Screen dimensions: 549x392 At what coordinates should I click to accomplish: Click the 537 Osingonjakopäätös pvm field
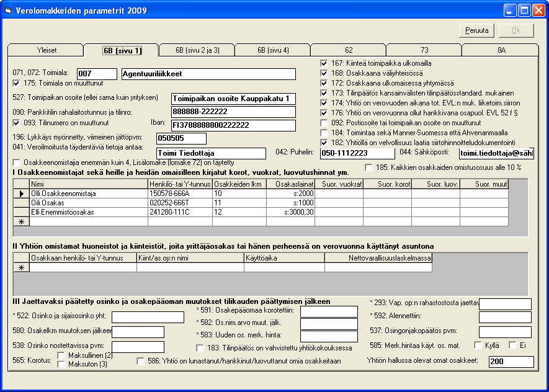click(505, 332)
